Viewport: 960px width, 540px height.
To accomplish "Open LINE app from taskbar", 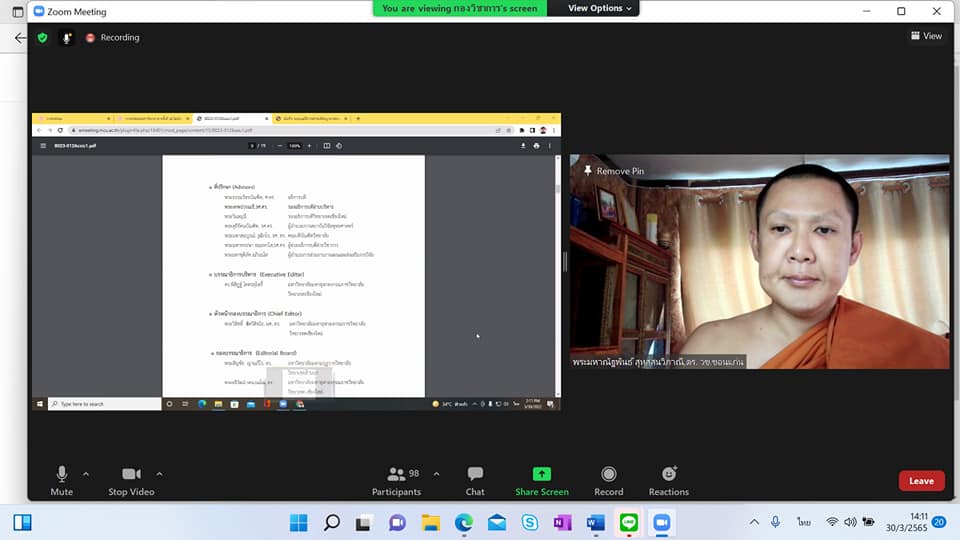I will (x=629, y=523).
